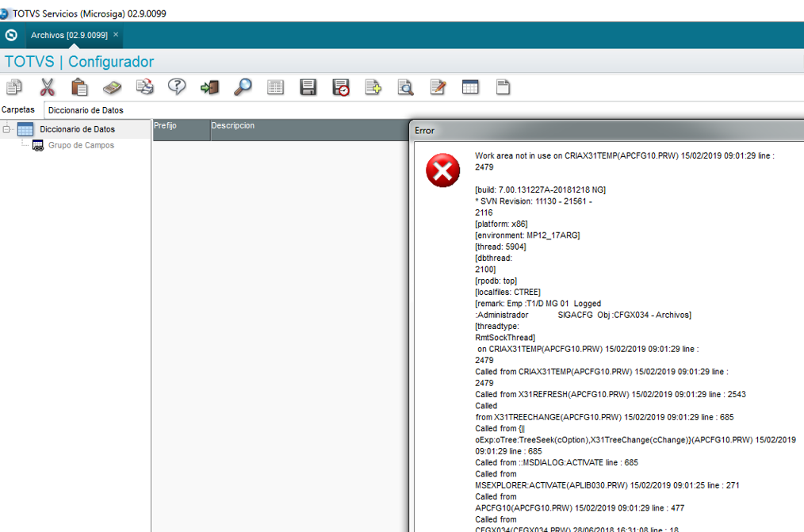This screenshot has height=532, width=804.
Task: Click the 'APCFG10(APCFG10.PRW)' stack line
Action: [x=580, y=508]
